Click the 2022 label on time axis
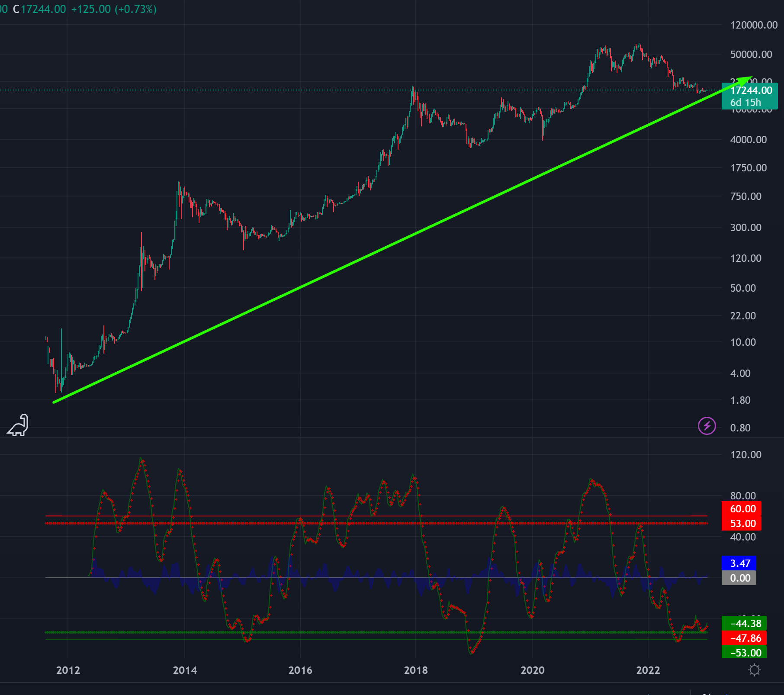Image resolution: width=784 pixels, height=695 pixels. [x=648, y=670]
